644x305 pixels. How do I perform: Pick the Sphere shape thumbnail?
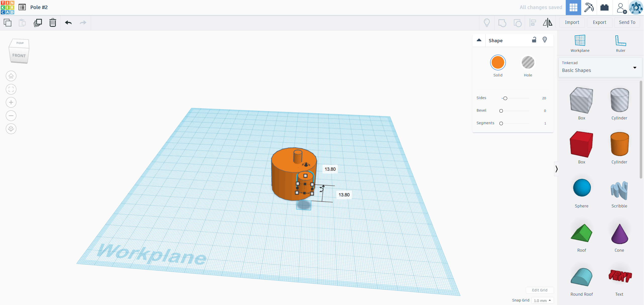point(582,188)
